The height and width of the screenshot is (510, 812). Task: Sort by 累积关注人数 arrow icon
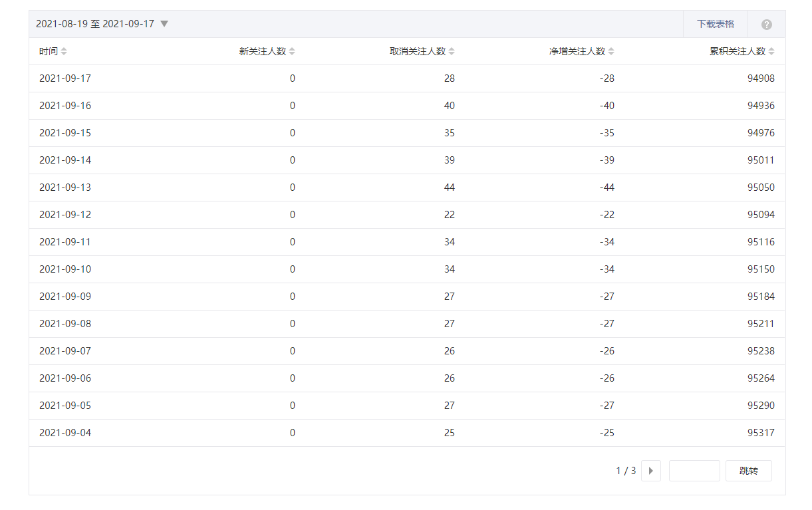click(771, 51)
